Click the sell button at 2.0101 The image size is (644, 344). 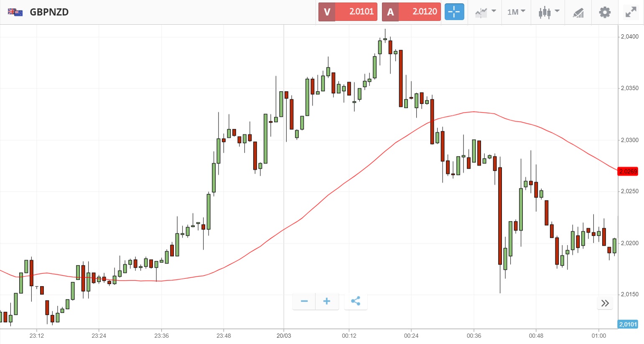point(348,12)
